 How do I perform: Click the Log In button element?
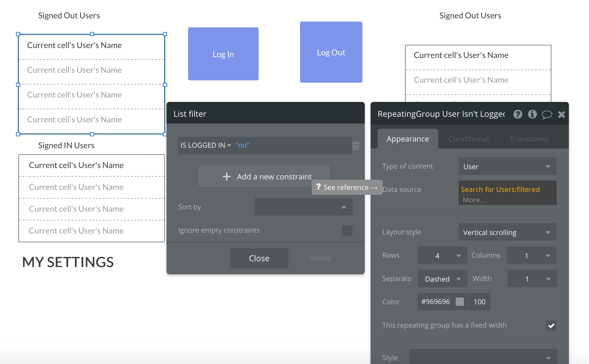pos(223,54)
